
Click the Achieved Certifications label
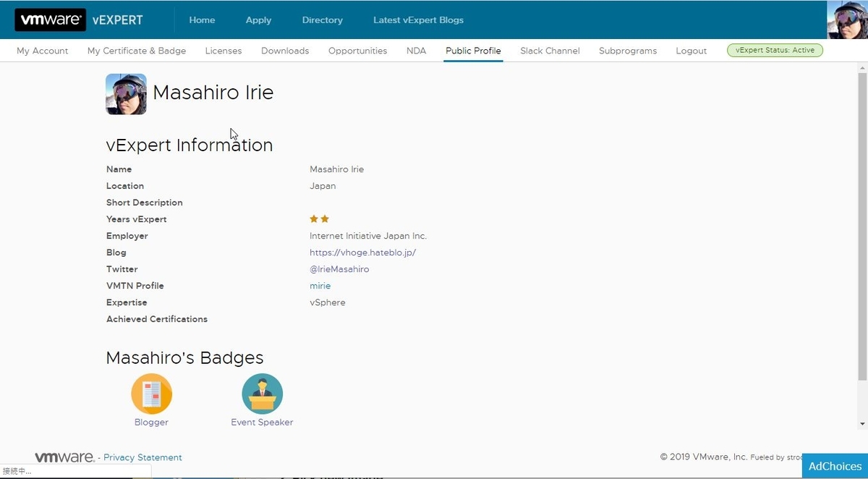(x=157, y=319)
